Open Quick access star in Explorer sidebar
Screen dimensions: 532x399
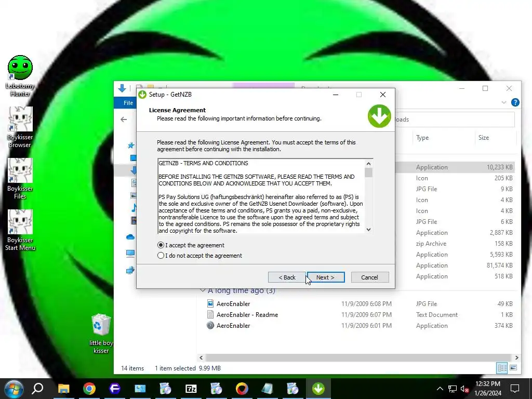[131, 145]
